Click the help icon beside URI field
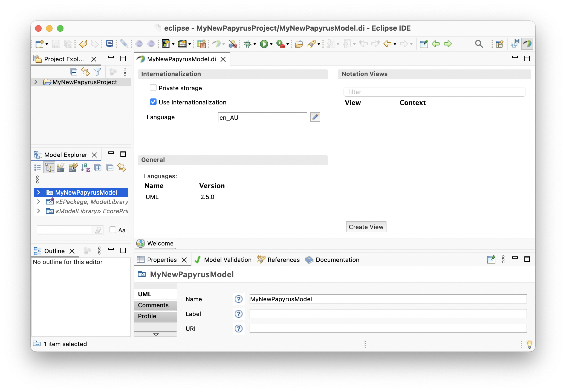This screenshot has height=392, width=566. pyautogui.click(x=239, y=329)
